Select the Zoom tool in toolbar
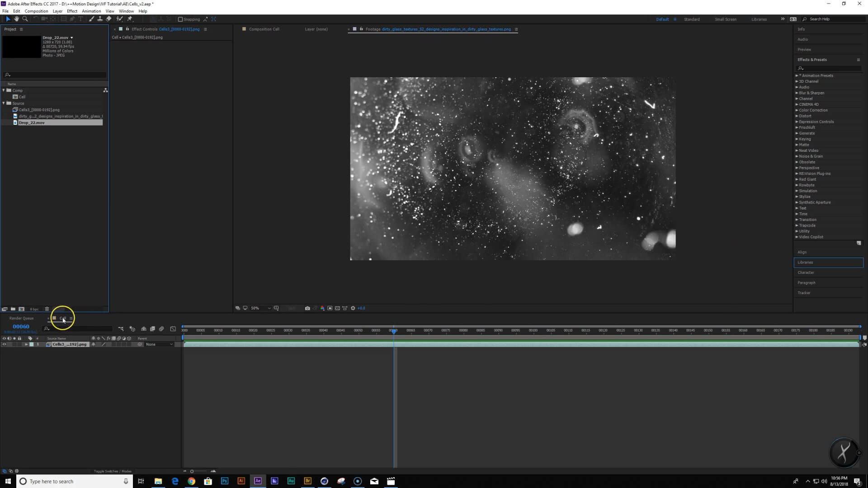 (x=25, y=19)
